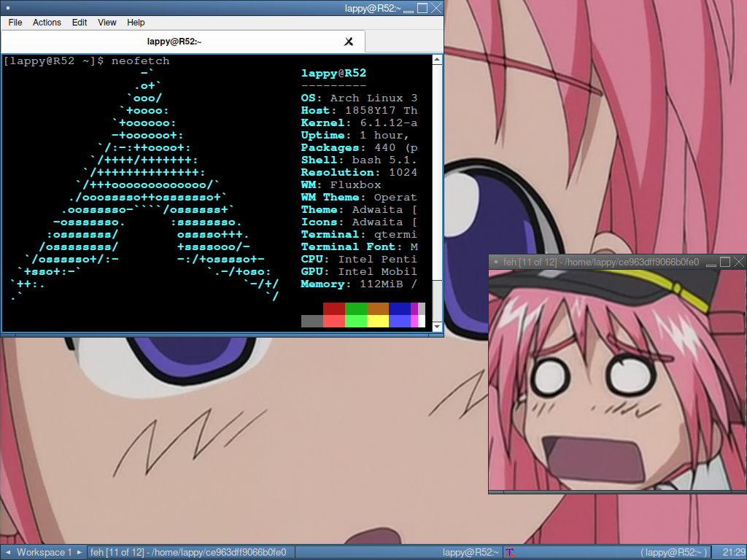Click the 'WM Theme: Operat' line

[359, 197]
